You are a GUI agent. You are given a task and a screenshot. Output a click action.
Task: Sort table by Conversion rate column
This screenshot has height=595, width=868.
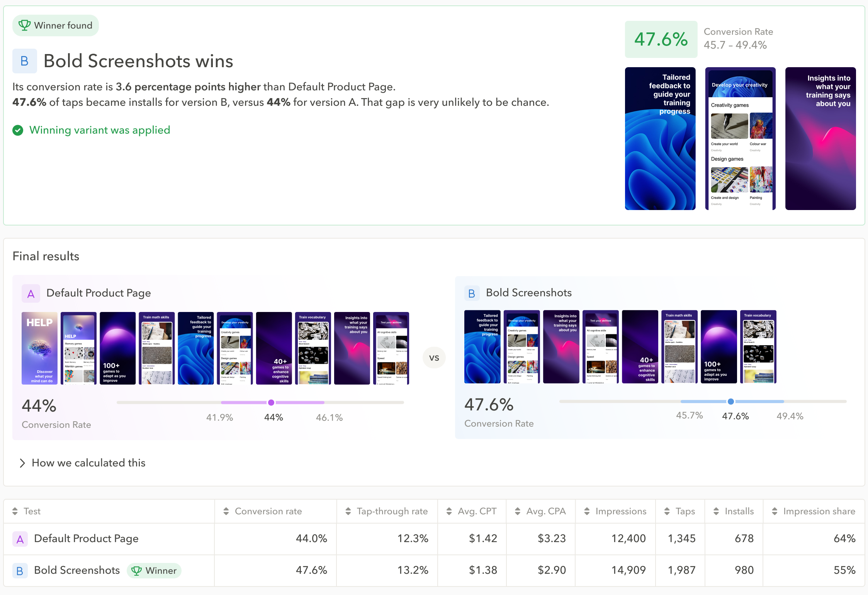226,511
